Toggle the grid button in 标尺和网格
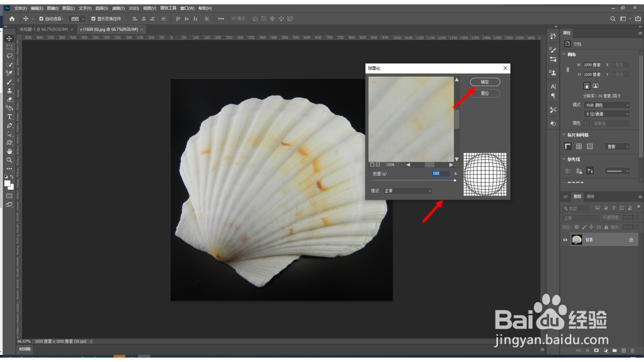Viewport: 644px width, 362px height. point(579,146)
